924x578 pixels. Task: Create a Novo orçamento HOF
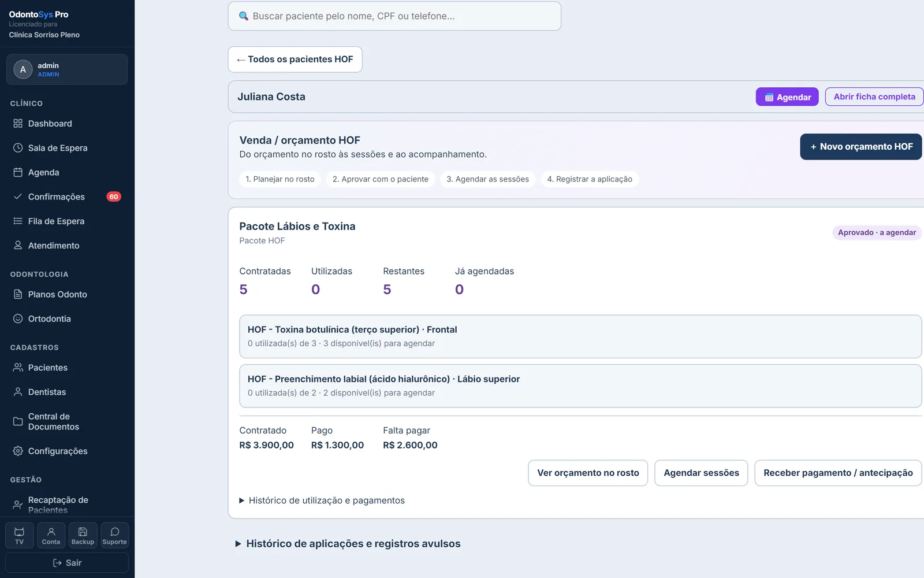(x=861, y=147)
